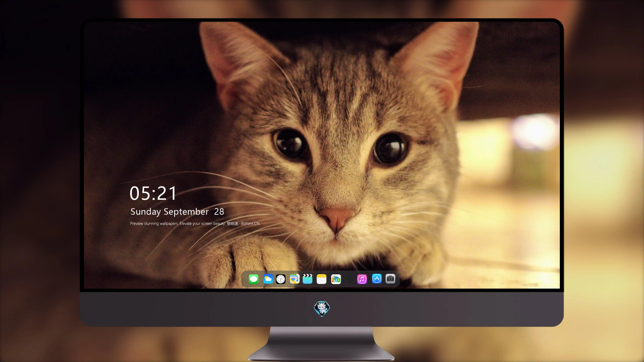Launch the Videos clapperboard app
Image resolution: width=644 pixels, height=362 pixels.
pos(308,279)
